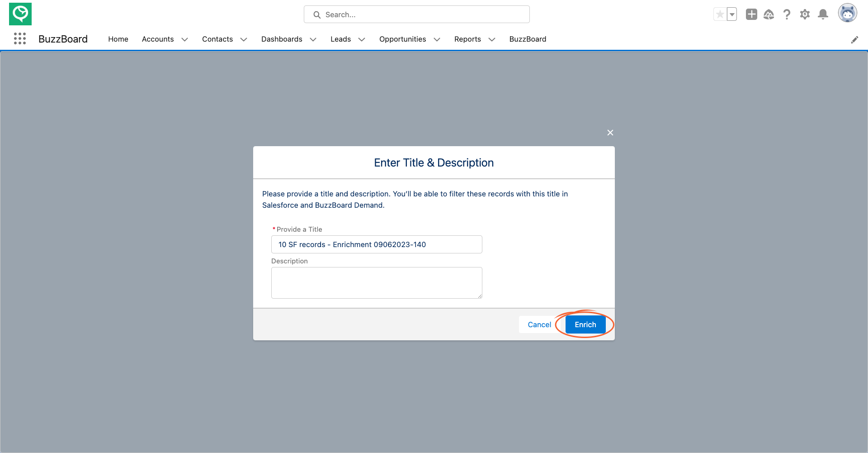Close the dialog with the X icon

click(x=610, y=133)
